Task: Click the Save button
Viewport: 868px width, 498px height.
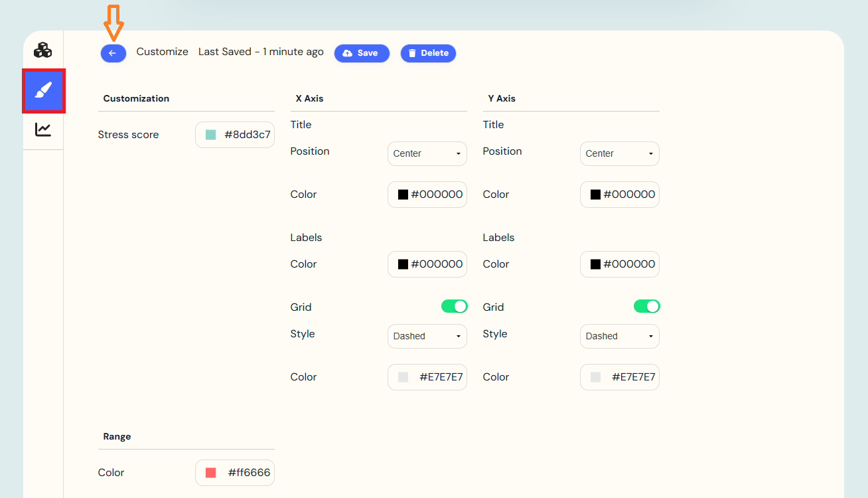Action: [362, 53]
